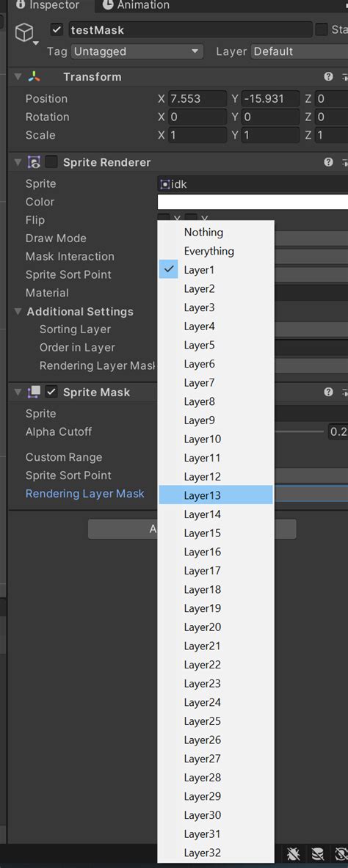Viewport: 348px width, 868px height.
Task: Open Sprite Renderer help icon
Action: coord(329,162)
